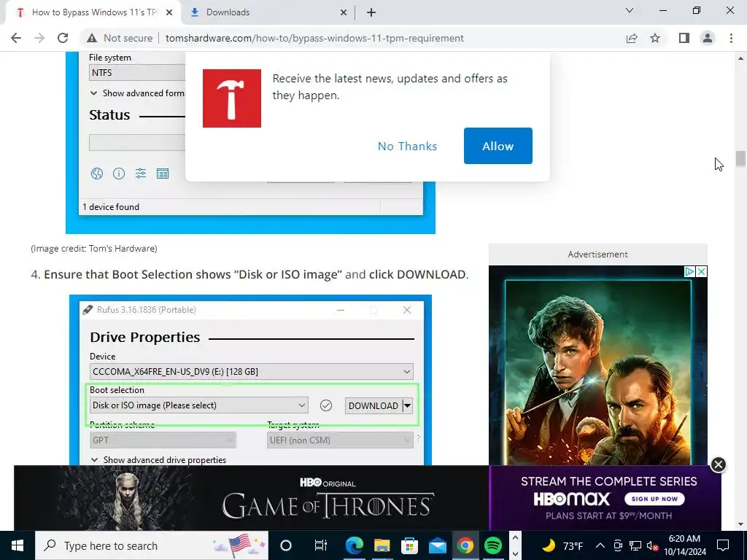Click the Rufus log table icon
The width and height of the screenshot is (747, 560).
[163, 174]
